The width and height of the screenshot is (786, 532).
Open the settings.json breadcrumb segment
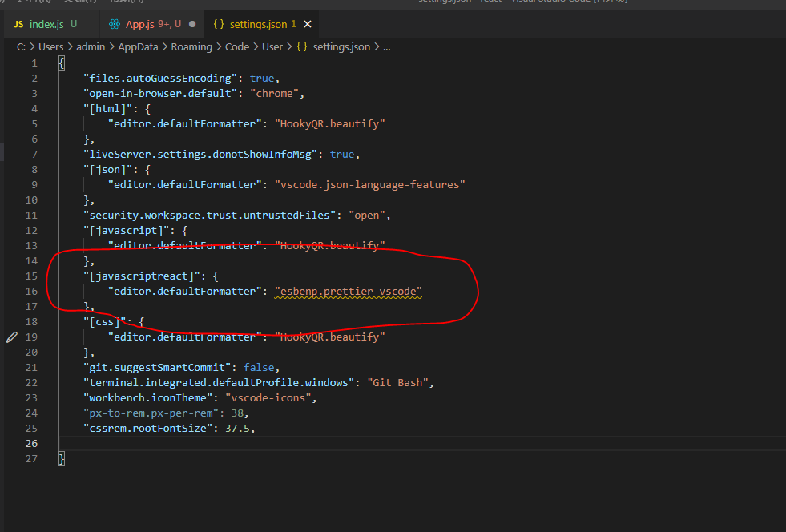coord(341,46)
